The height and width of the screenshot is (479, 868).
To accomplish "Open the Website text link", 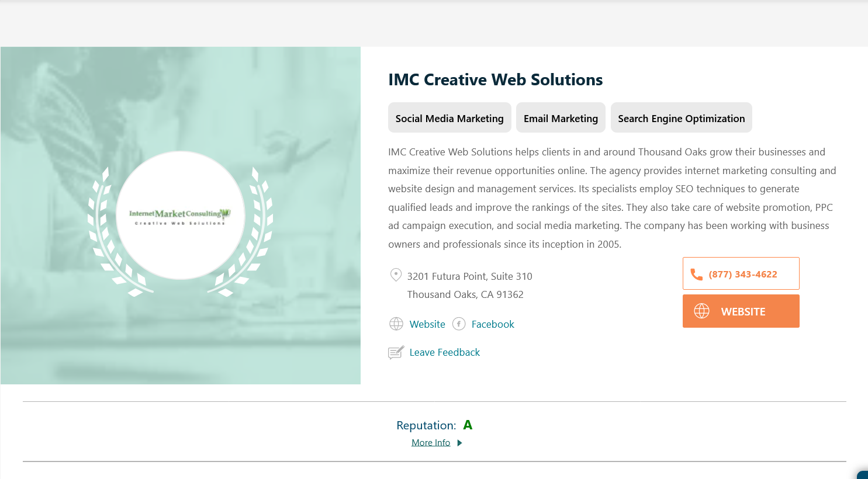I will pos(427,324).
